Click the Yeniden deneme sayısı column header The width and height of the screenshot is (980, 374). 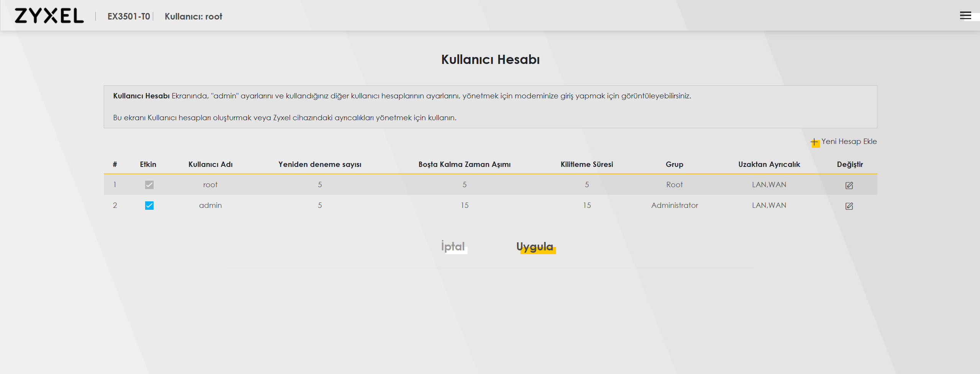[320, 164]
